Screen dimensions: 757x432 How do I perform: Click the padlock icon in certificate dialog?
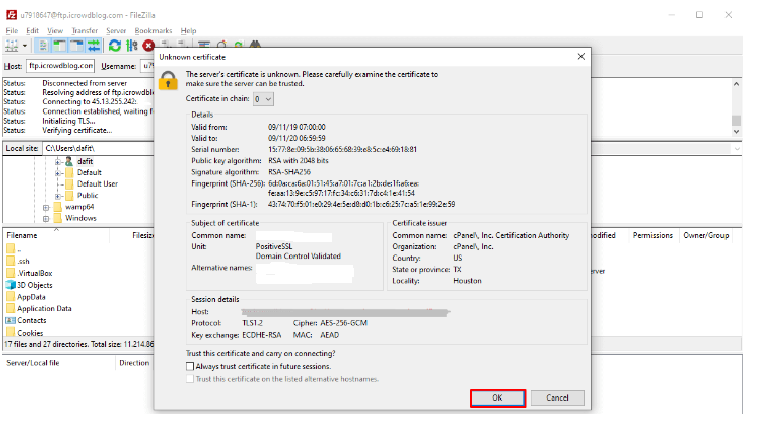coord(168,81)
